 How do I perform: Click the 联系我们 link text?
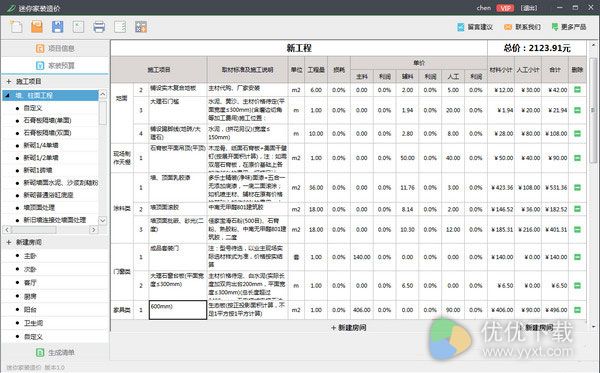point(528,27)
